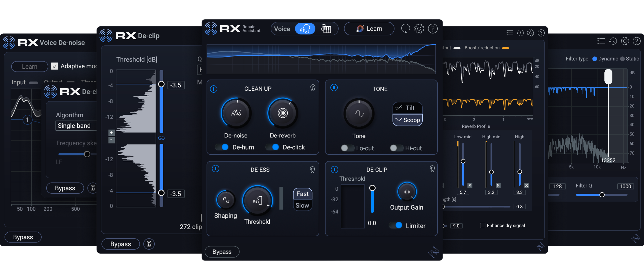Open presets list icon in De-reverb window
The image size is (644, 280).
pos(509,33)
